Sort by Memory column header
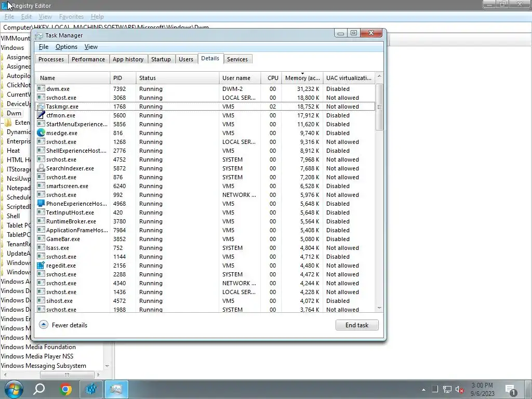Screen dimensions: 532x399 point(302,78)
